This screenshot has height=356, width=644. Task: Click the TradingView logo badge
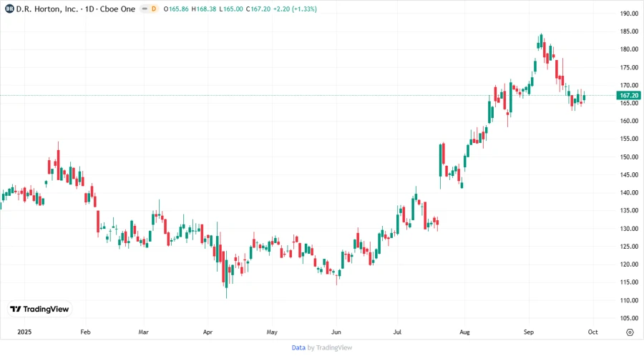[x=40, y=309]
